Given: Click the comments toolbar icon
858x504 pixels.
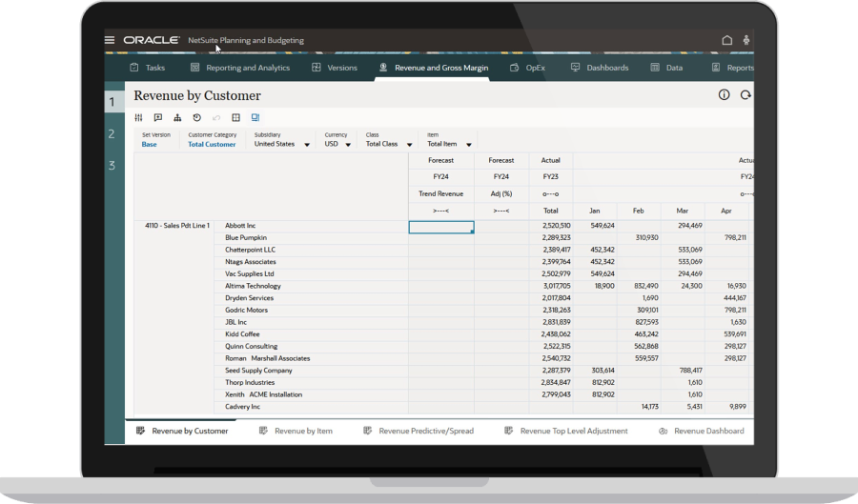Looking at the screenshot, I should click(x=158, y=118).
